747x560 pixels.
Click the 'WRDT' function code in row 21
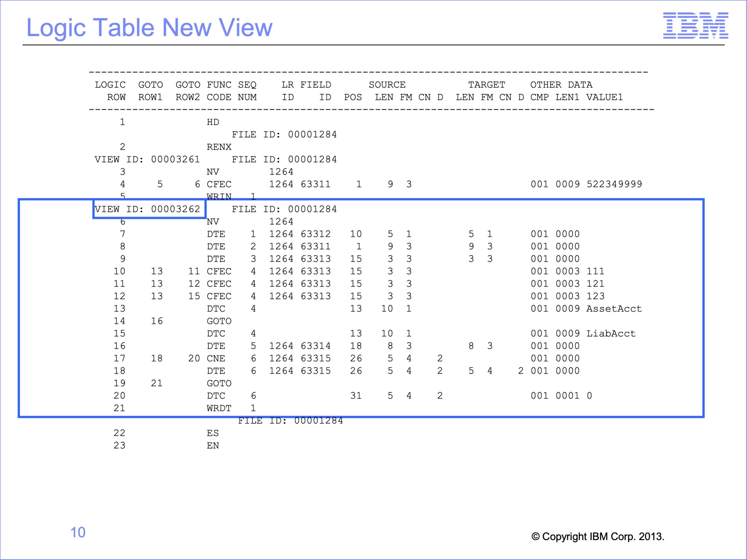(219, 408)
